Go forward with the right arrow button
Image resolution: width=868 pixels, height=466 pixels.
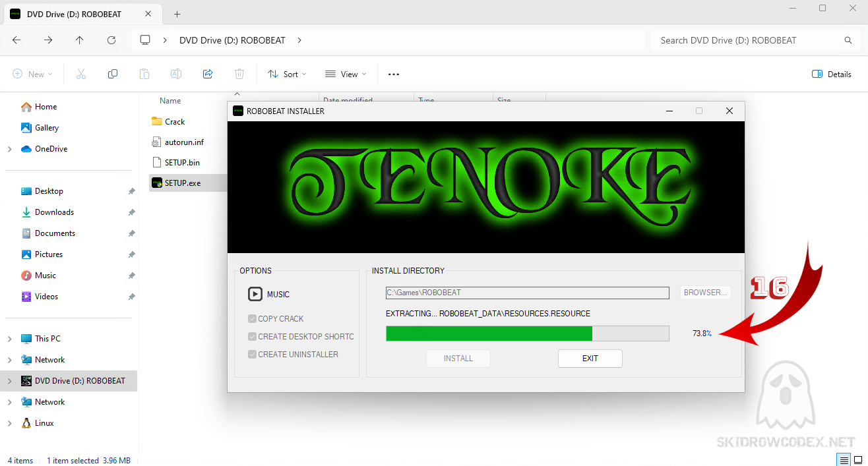click(48, 40)
